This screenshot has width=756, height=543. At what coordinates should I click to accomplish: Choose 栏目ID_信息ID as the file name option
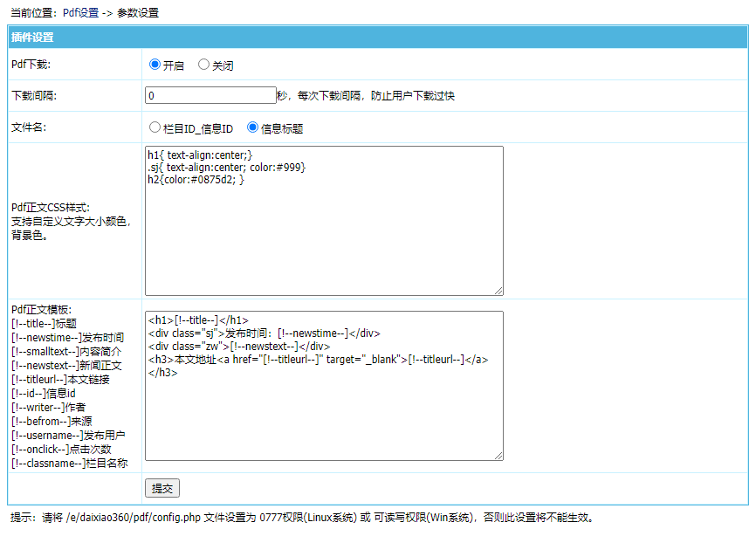coord(155,127)
